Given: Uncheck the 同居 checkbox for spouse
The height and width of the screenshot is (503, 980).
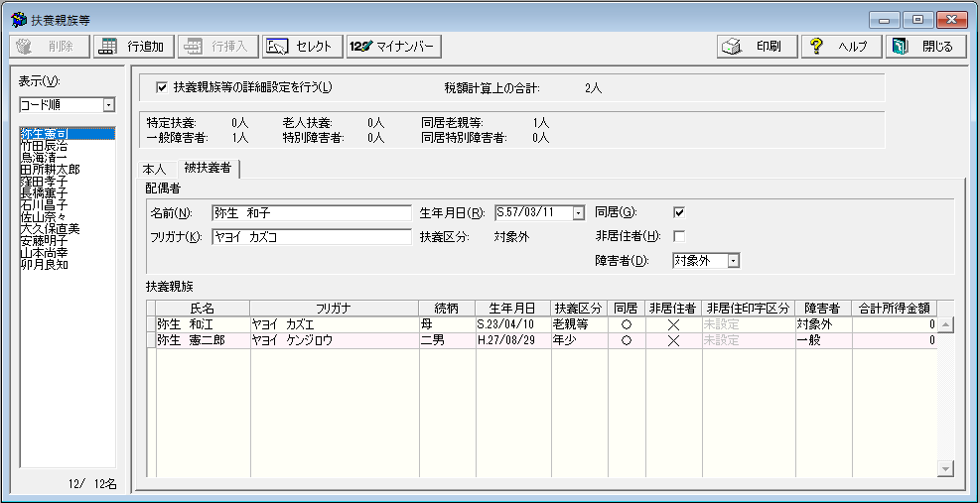Looking at the screenshot, I should (x=679, y=212).
